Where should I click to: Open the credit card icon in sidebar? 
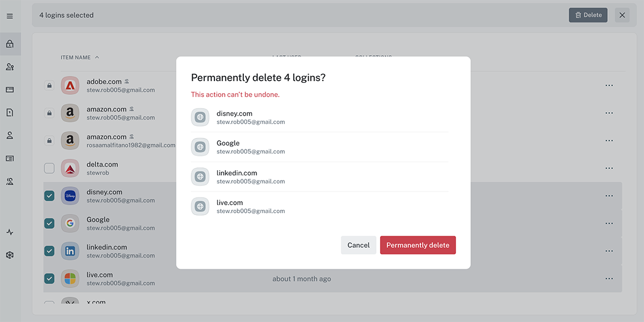click(x=10, y=90)
